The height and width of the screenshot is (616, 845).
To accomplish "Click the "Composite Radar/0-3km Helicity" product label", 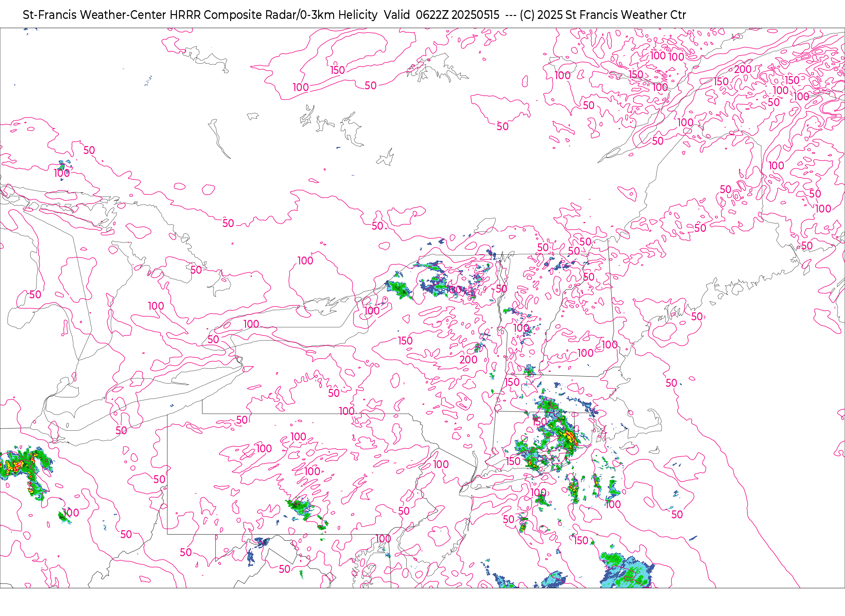I will click(x=290, y=15).
